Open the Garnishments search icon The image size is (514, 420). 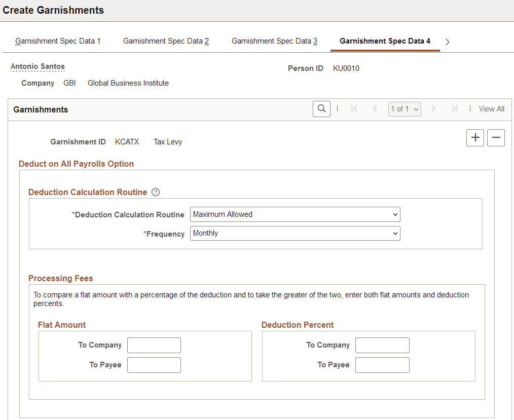pos(321,108)
